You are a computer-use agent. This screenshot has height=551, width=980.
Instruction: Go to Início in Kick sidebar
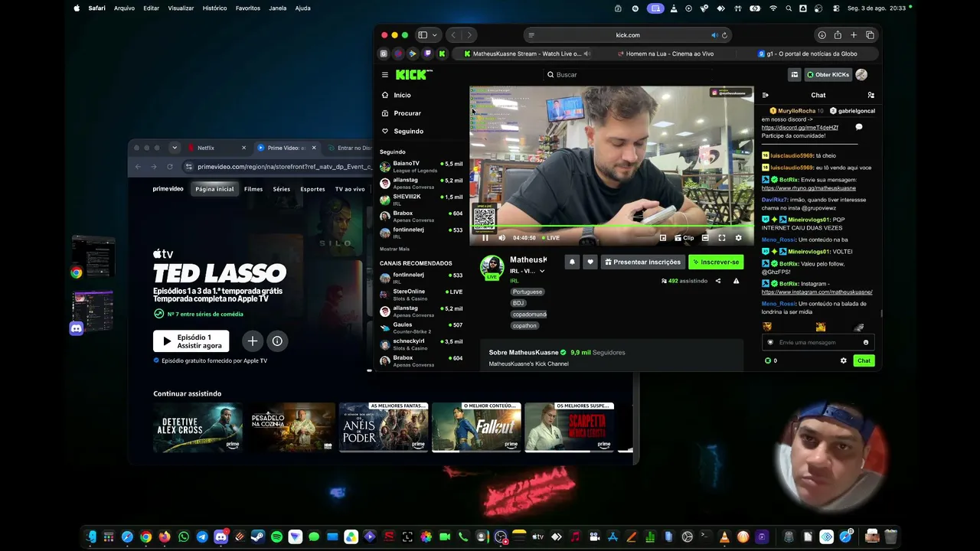click(x=402, y=95)
